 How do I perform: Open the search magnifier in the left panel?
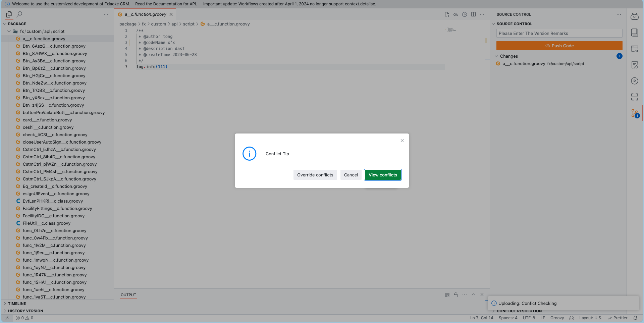tap(19, 14)
